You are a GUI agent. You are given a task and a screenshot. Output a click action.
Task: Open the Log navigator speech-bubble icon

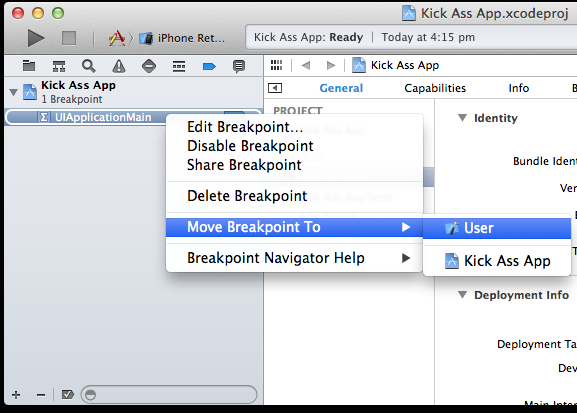pyautogui.click(x=239, y=66)
